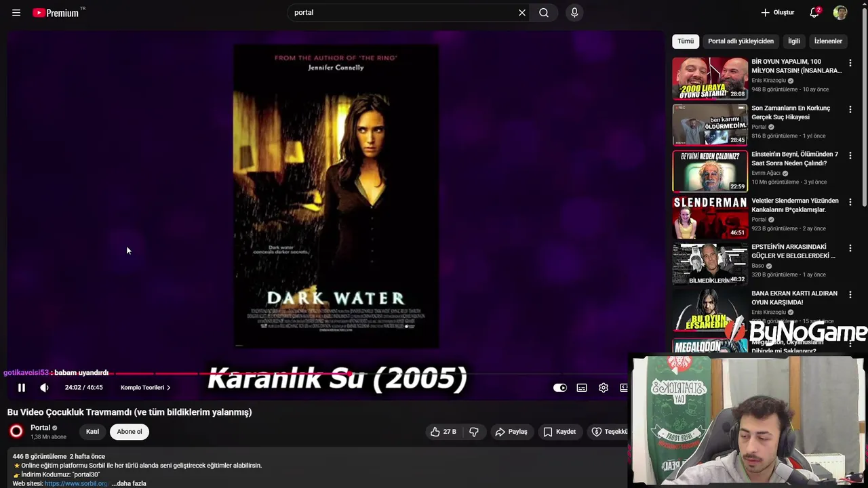Dislike the video
Screen dimensions: 868x488
pyautogui.click(x=474, y=432)
